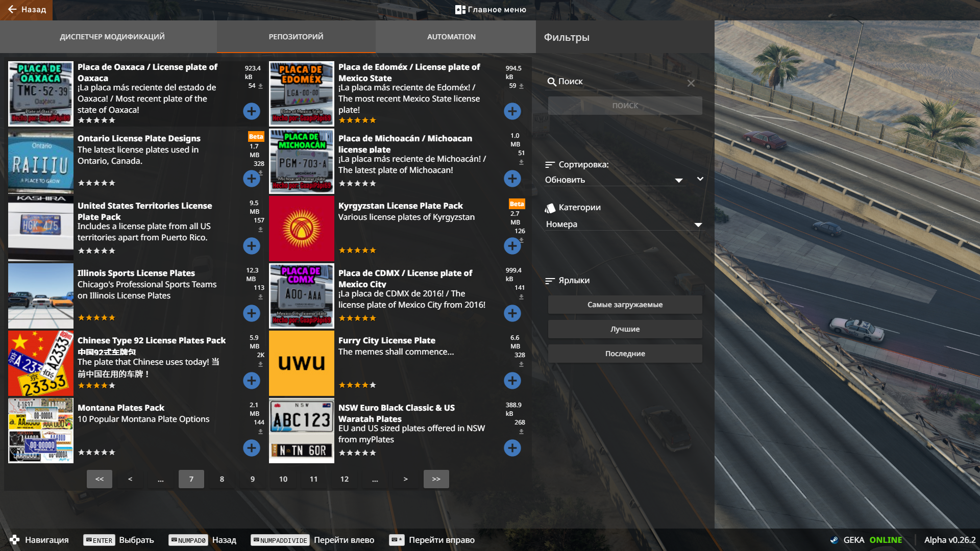Add the Placa de Oaxaca mod
The image size is (980, 551).
251,111
